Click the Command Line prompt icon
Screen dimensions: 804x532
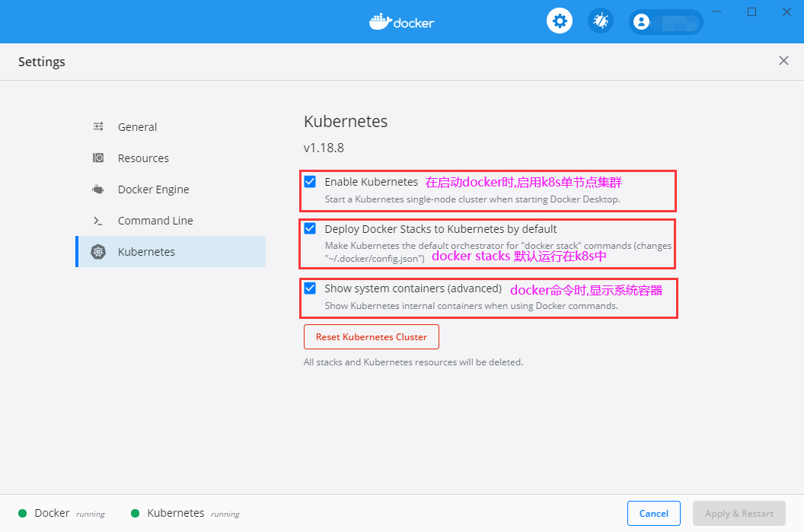coord(98,221)
